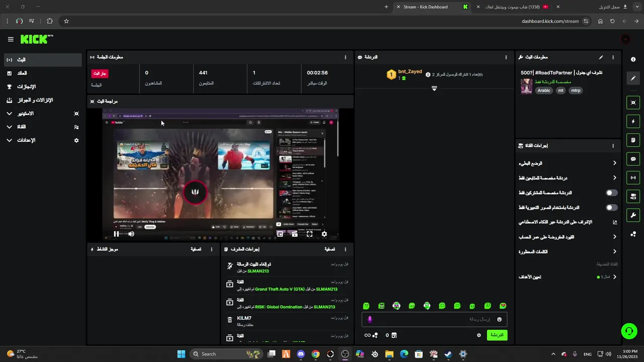Click the angry square green emote
Screen dimensions: 644x362
click(381, 306)
